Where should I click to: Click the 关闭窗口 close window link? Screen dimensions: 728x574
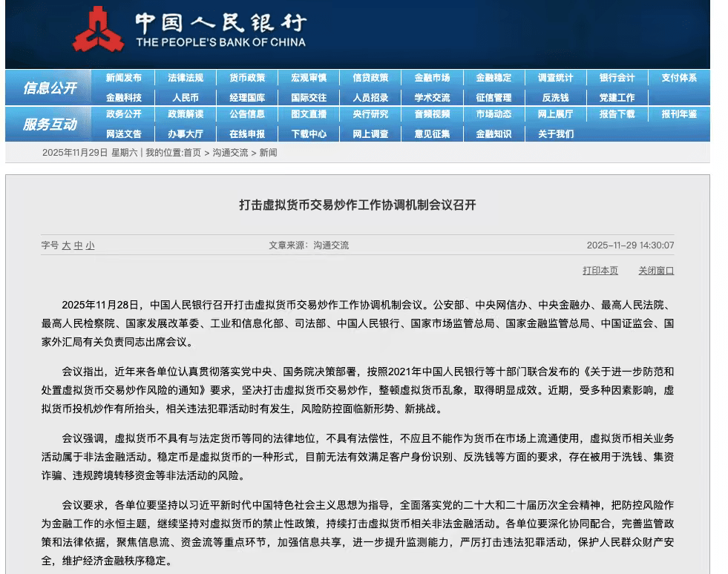656,271
